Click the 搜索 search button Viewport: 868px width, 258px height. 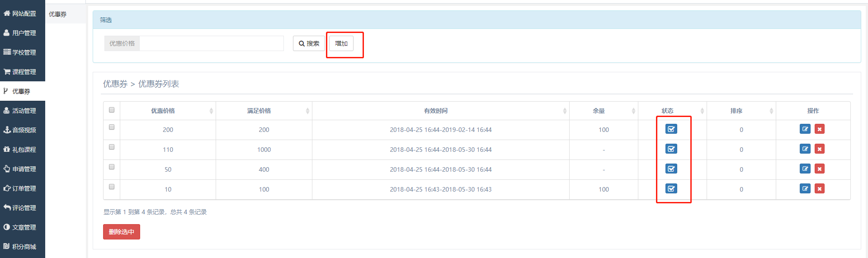(309, 43)
